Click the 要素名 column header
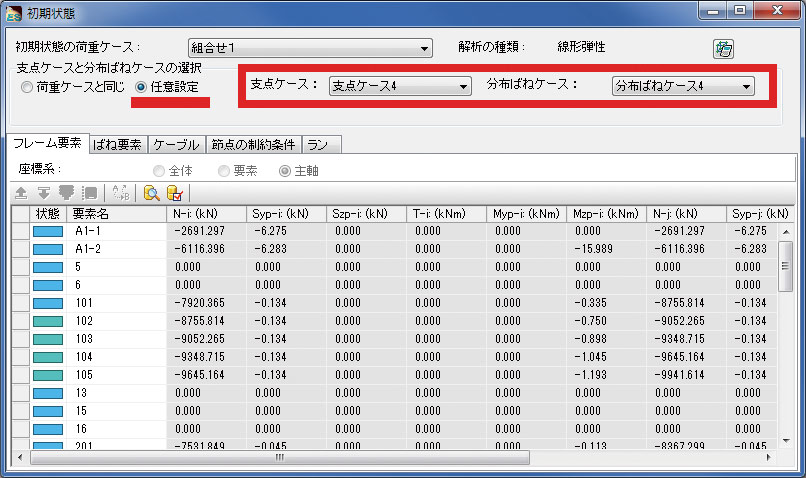Image resolution: width=806 pixels, height=478 pixels. click(116, 214)
